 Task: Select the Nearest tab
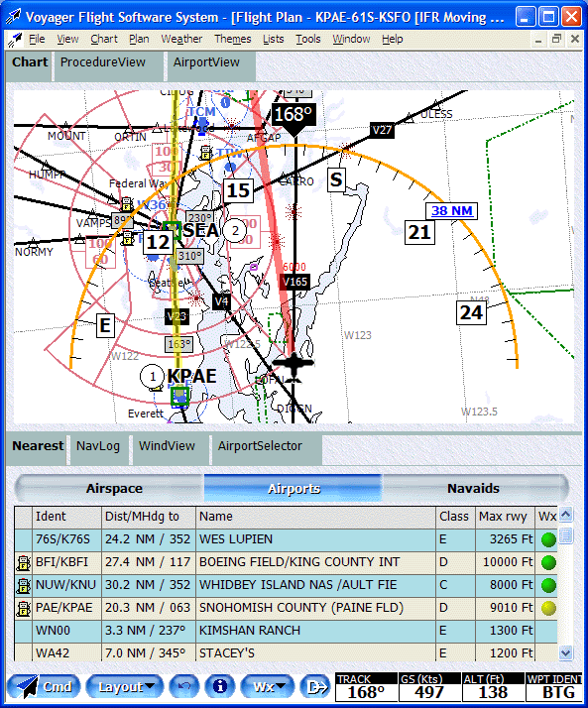point(38,449)
